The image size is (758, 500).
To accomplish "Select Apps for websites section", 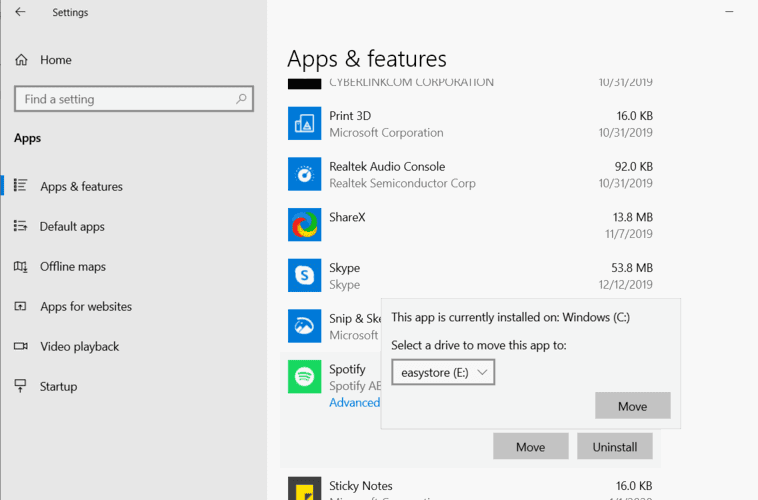I will point(85,307).
